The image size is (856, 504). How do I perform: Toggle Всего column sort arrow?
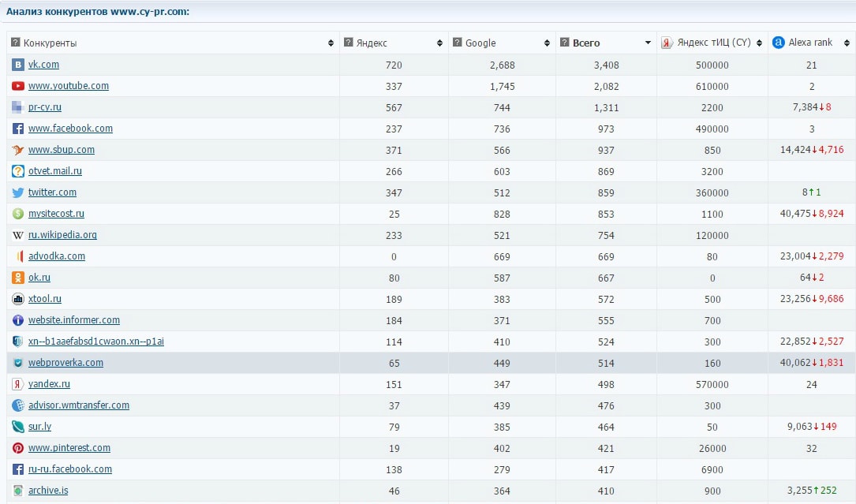click(x=648, y=43)
